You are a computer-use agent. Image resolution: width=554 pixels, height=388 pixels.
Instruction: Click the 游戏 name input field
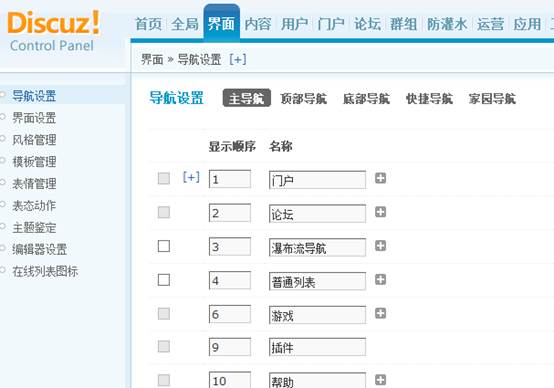[317, 315]
